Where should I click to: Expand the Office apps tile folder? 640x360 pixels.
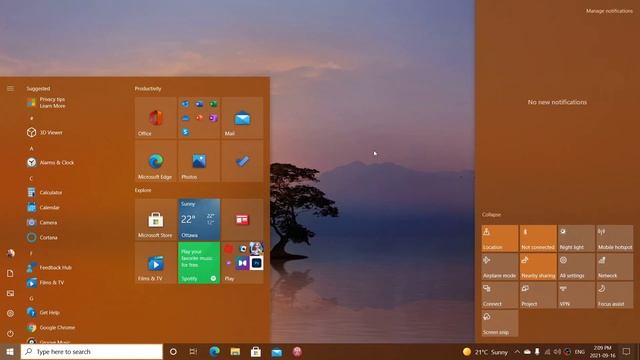199,118
